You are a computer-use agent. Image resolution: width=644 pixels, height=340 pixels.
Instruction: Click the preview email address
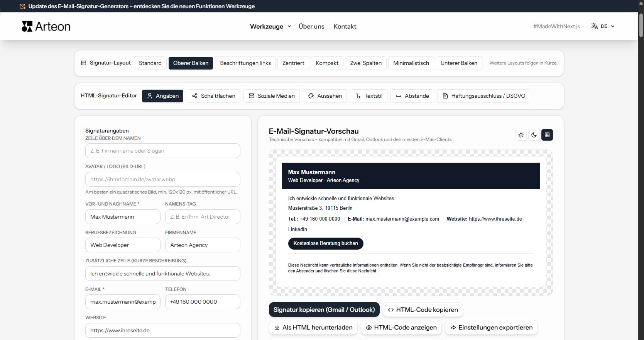click(402, 219)
